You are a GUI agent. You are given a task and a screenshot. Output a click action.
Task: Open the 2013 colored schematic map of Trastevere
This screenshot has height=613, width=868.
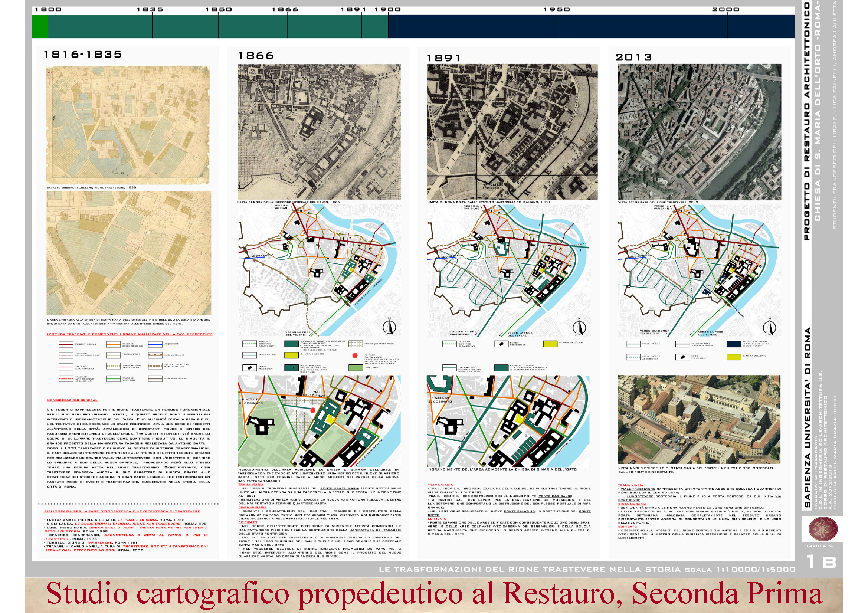click(700, 271)
